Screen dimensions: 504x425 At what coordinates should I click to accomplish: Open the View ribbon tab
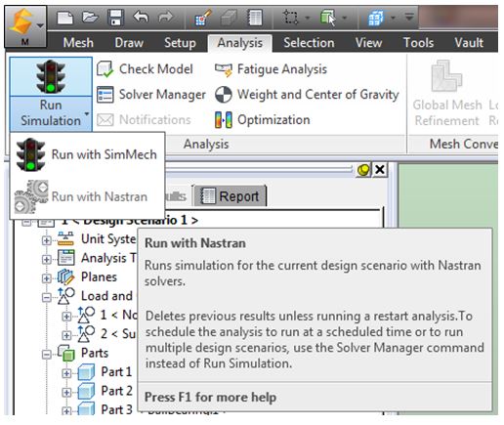coord(368,43)
